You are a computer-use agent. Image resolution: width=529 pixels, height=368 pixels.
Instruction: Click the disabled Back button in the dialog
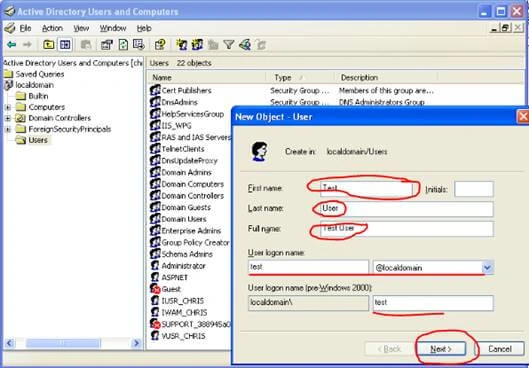point(389,349)
